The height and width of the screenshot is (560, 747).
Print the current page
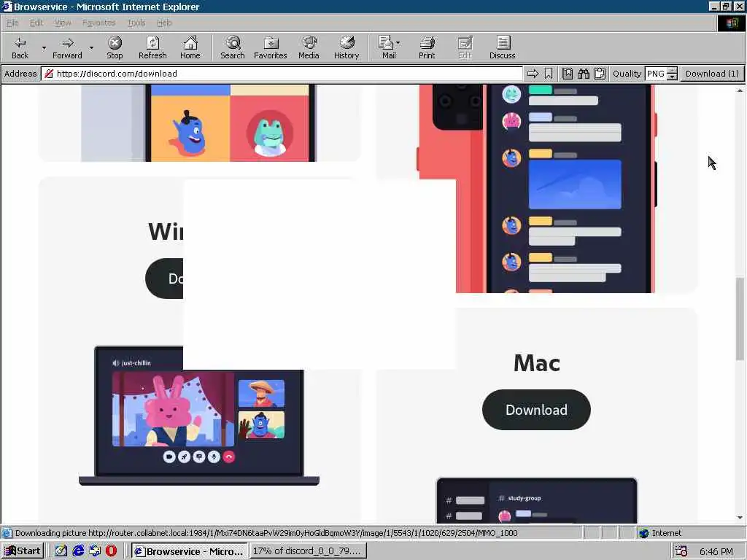[x=427, y=47]
